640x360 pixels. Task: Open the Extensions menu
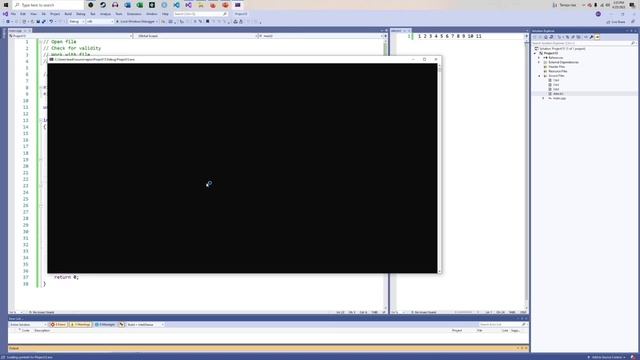tap(134, 14)
